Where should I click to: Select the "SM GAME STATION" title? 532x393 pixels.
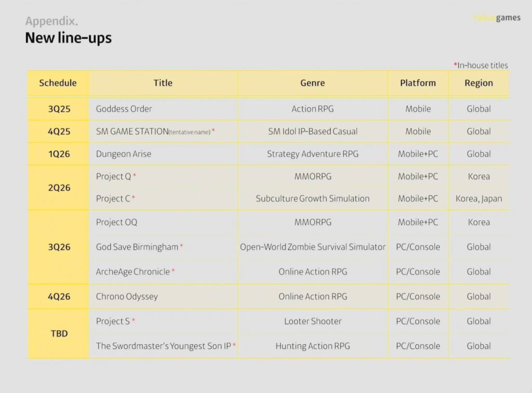click(132, 132)
